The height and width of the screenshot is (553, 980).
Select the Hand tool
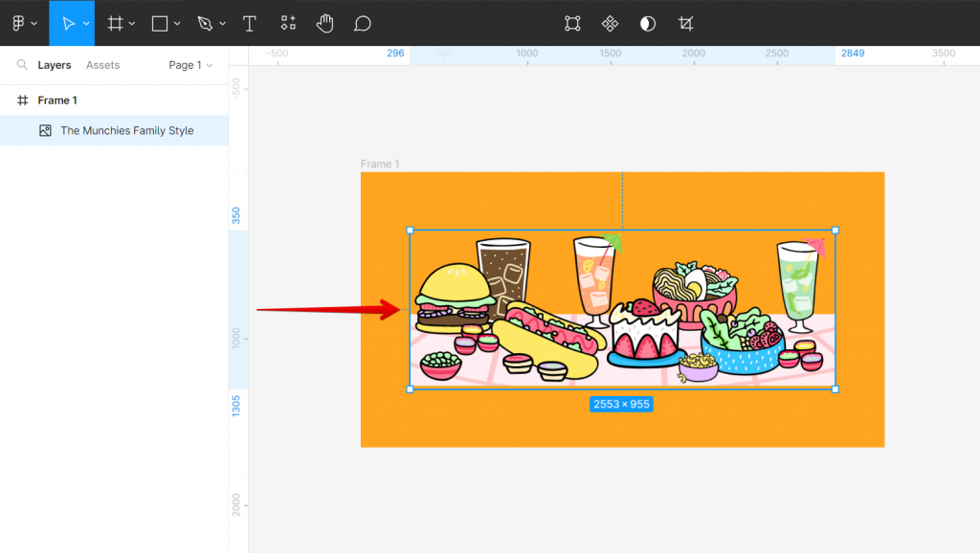324,23
